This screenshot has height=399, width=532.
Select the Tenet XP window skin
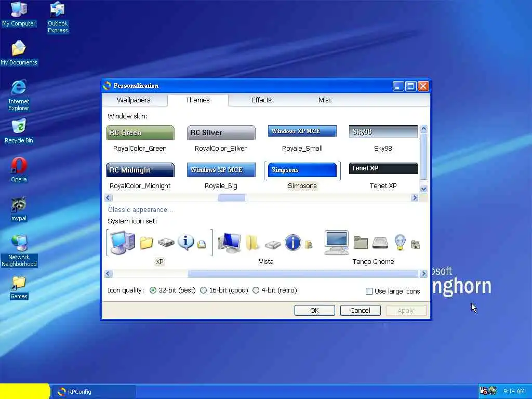click(x=383, y=168)
